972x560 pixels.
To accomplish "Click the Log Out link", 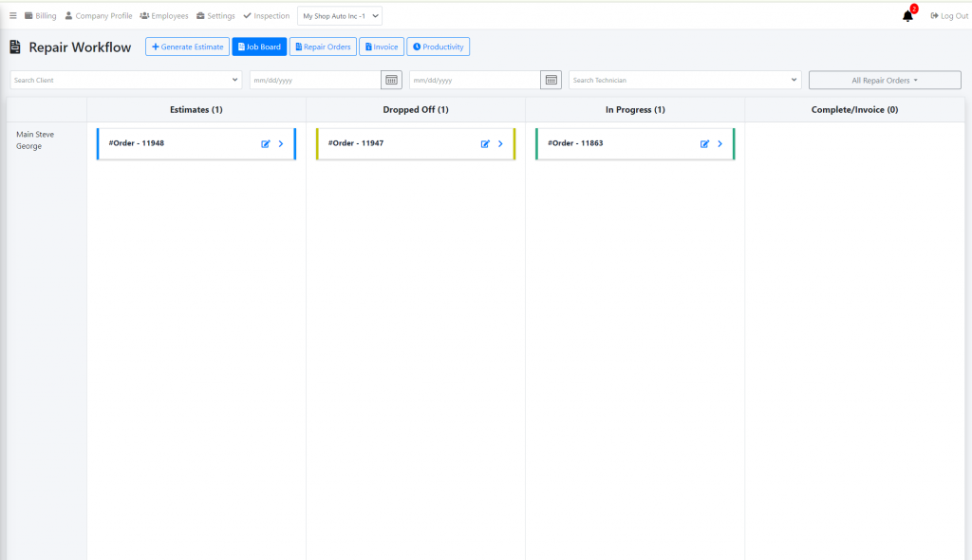I will pos(948,16).
